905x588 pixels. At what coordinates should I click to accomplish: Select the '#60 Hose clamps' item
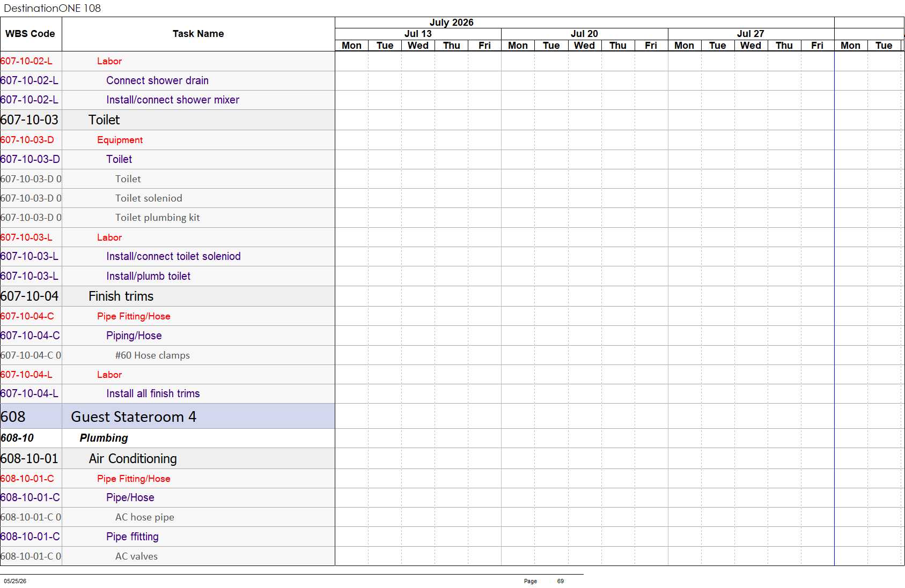coord(152,355)
